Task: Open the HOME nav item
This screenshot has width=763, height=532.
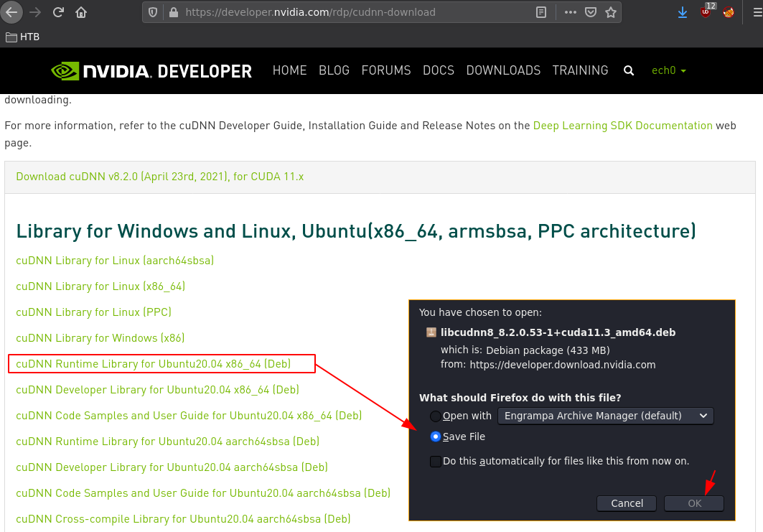Action: pyautogui.click(x=289, y=70)
